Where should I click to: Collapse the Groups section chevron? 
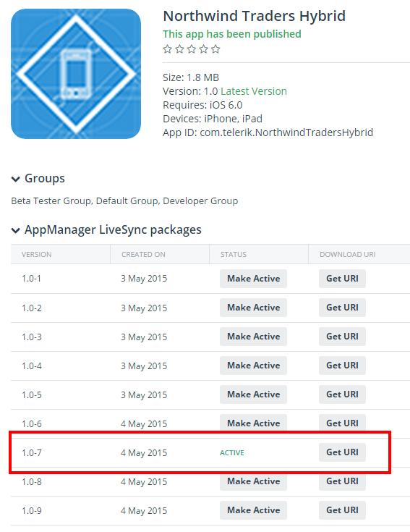16,179
